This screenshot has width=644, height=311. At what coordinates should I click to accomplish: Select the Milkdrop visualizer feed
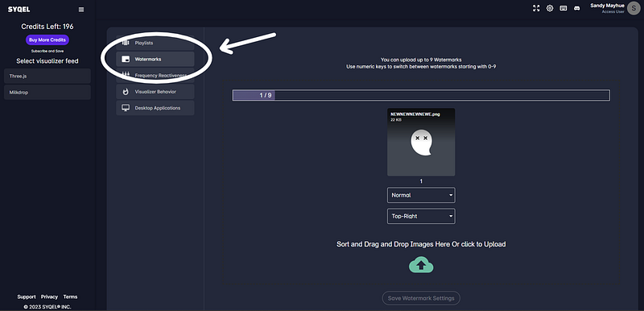point(47,93)
